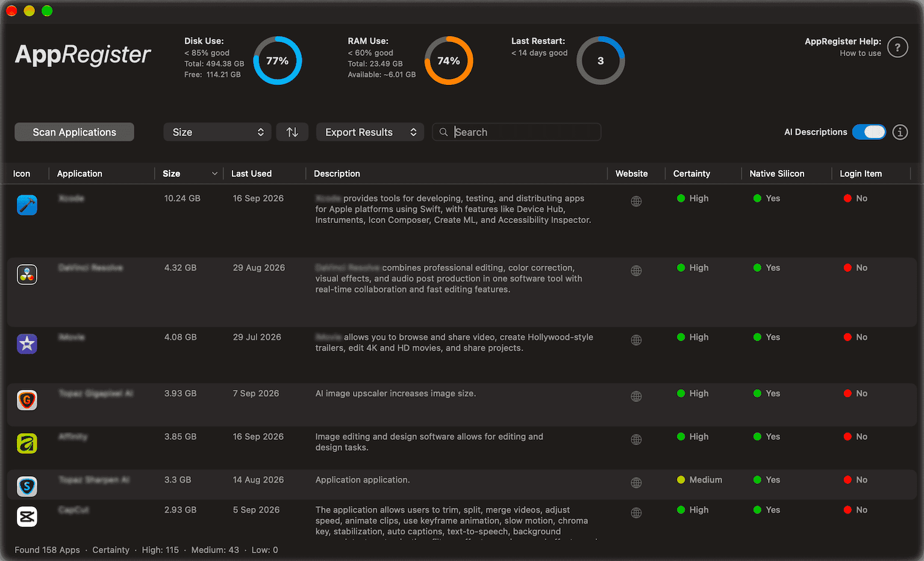
Task: Click the Found 158 Apps status text
Action: point(47,550)
